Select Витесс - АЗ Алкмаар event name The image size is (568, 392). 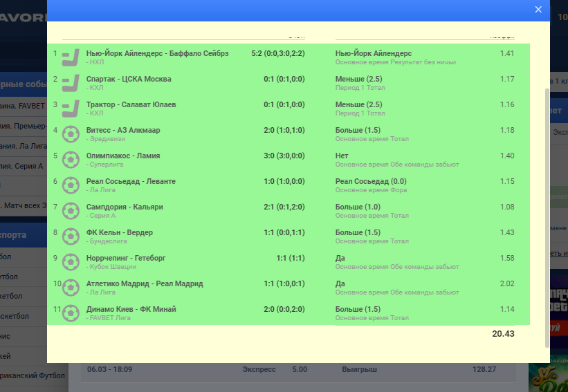123,130
